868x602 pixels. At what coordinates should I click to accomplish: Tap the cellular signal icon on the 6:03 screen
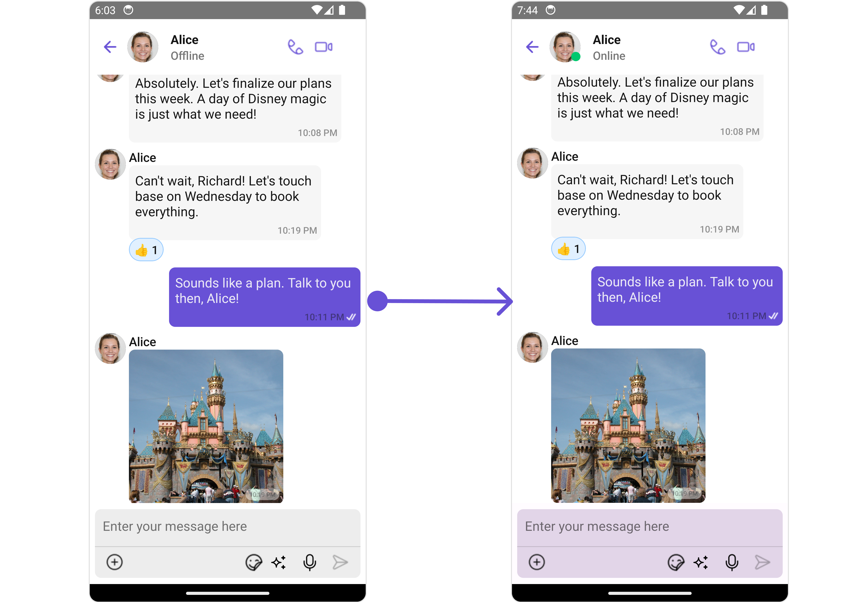coord(329,10)
